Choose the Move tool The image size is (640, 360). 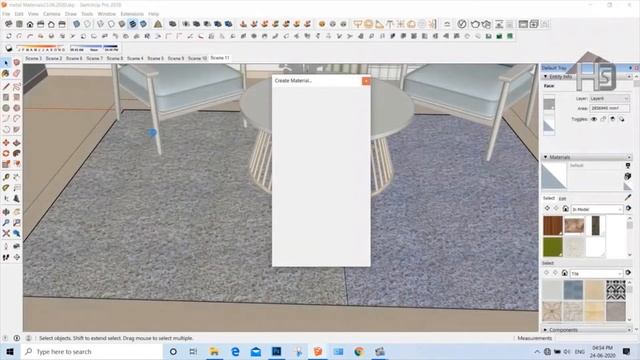coord(6,143)
